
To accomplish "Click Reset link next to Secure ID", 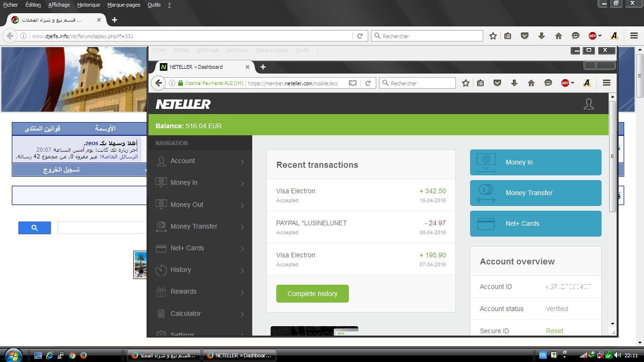I will point(554,331).
